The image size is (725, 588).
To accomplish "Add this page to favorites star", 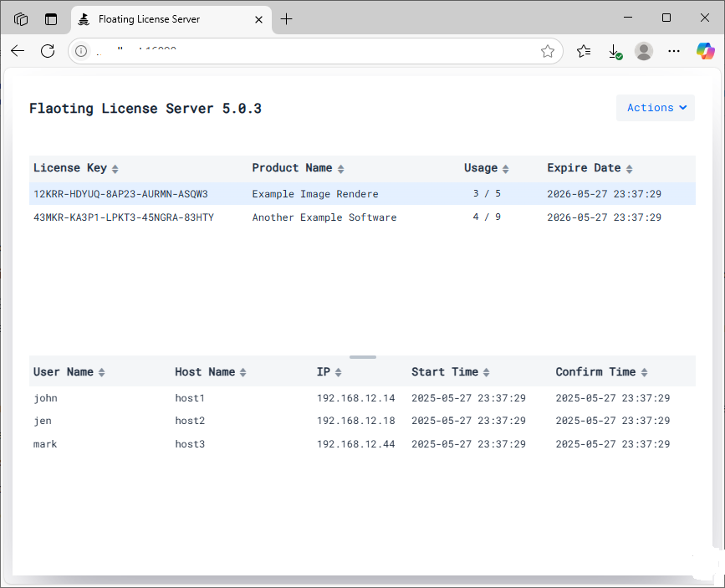I will (x=548, y=51).
